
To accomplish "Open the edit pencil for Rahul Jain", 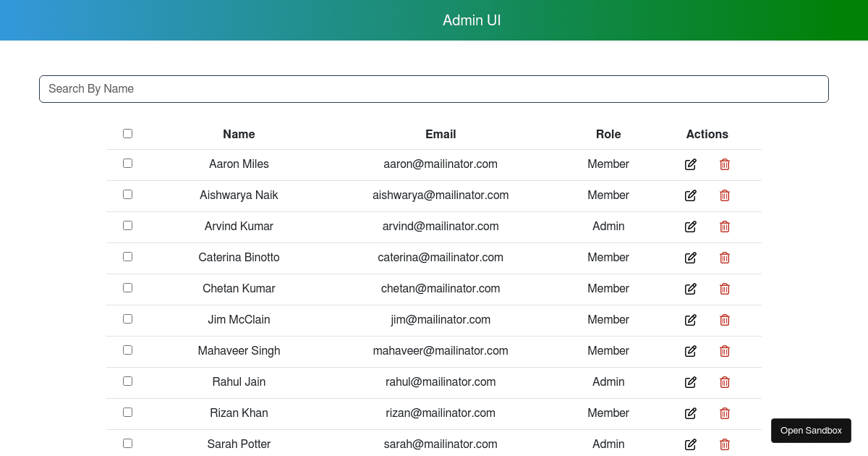I will point(690,382).
